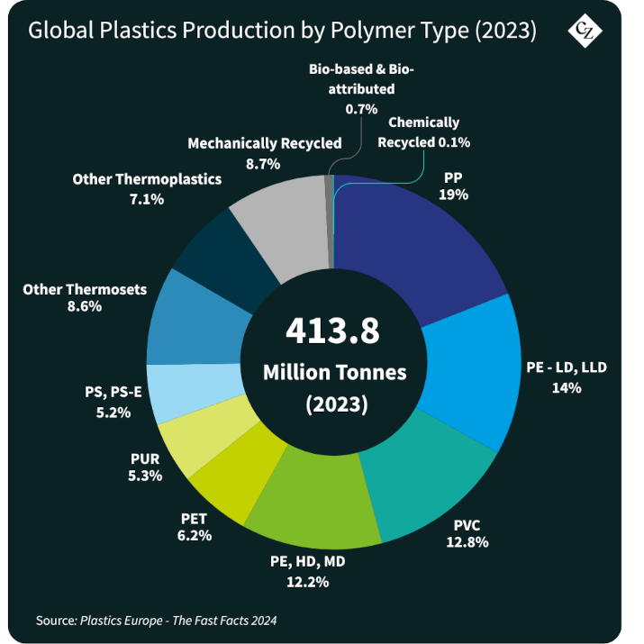644x644 pixels.
Task: Click the "Mechanically Recycled 8.7%" text label
Action: click(x=264, y=153)
